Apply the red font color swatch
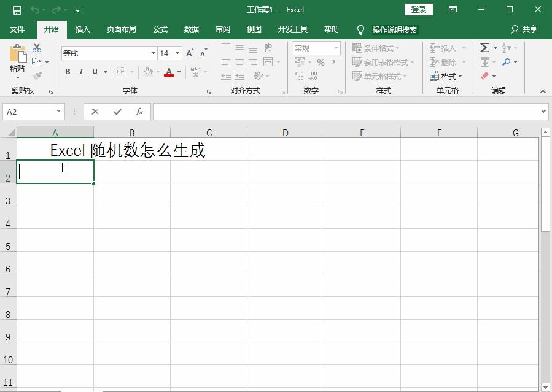Screen dimensions: 552x392 169,72
